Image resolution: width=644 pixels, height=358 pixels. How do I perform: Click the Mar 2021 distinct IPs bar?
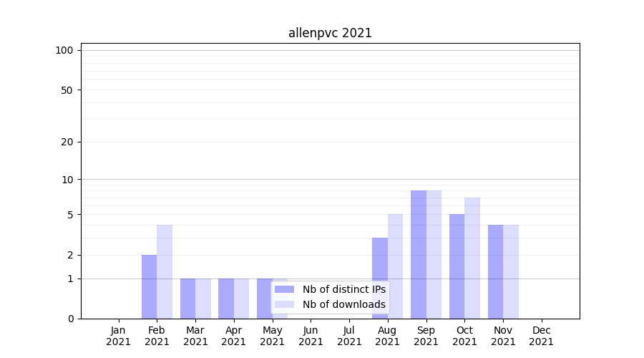coord(187,299)
